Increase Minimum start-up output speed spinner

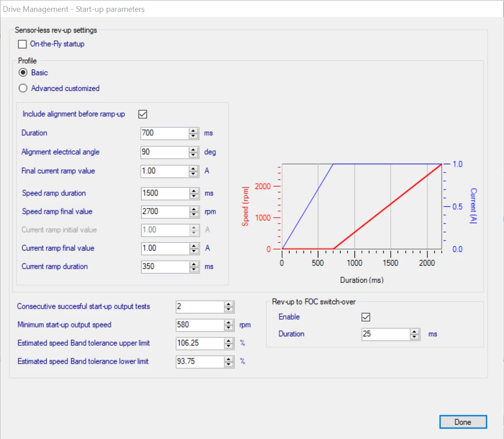click(228, 322)
